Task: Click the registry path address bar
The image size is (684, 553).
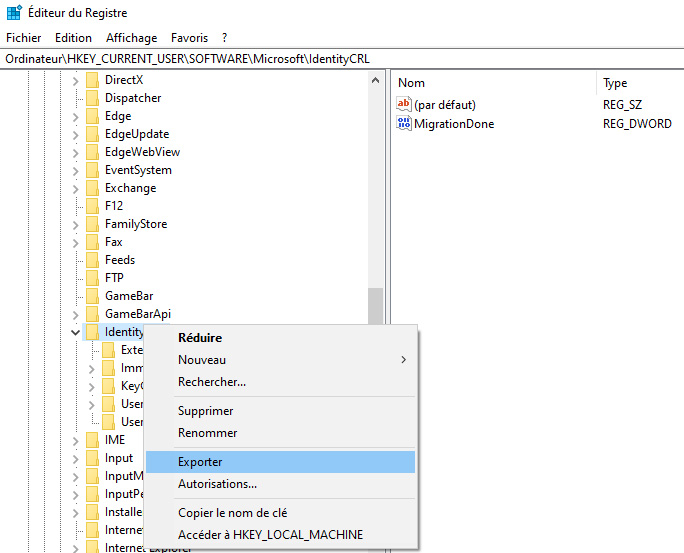Action: click(342, 59)
